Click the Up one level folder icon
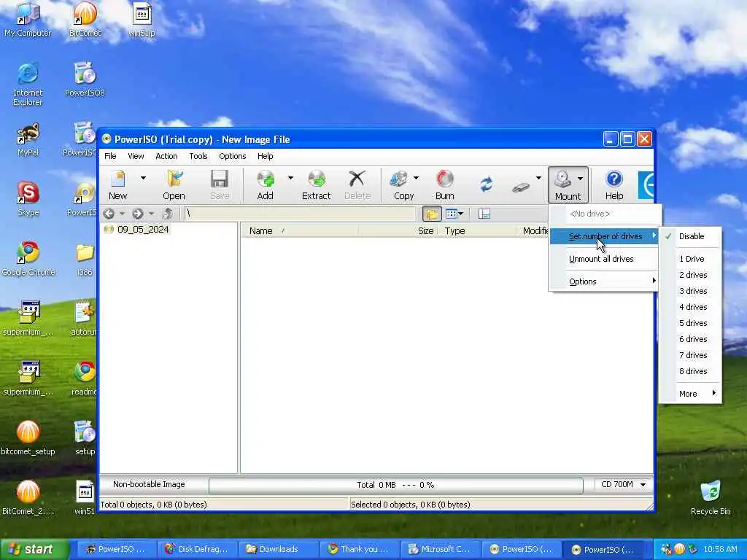This screenshot has height=560, width=747. (168, 214)
